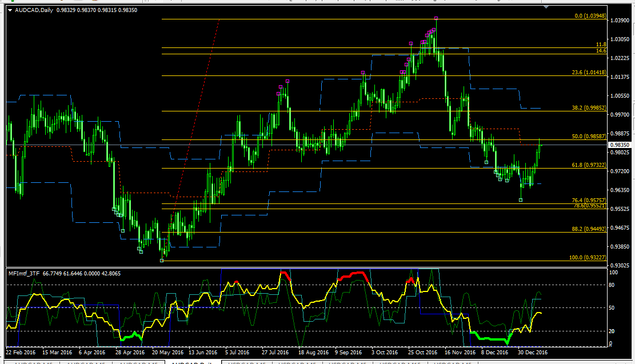Click the 0.94675 price scale value
The image size is (635, 364).
pyautogui.click(x=620, y=228)
